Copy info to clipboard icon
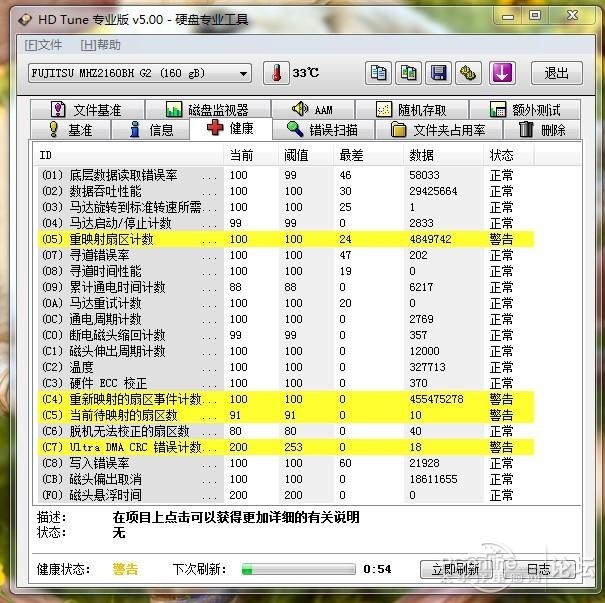The height and width of the screenshot is (603, 605). [x=378, y=73]
